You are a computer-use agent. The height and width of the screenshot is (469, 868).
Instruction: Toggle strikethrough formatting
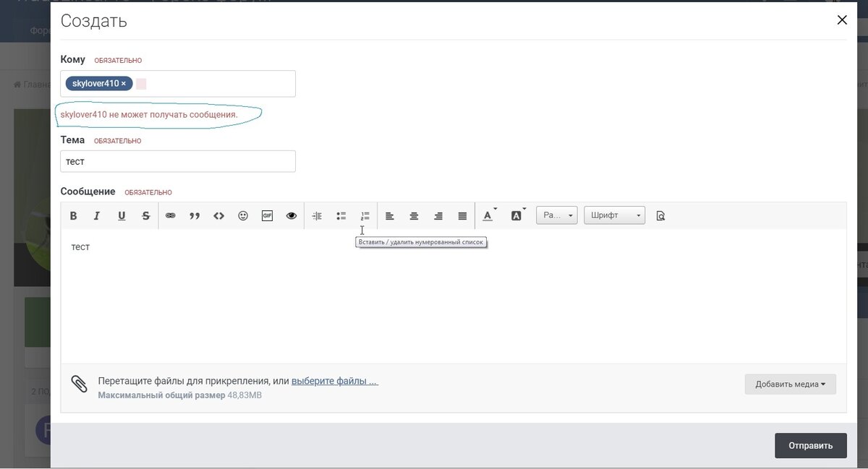(x=145, y=215)
